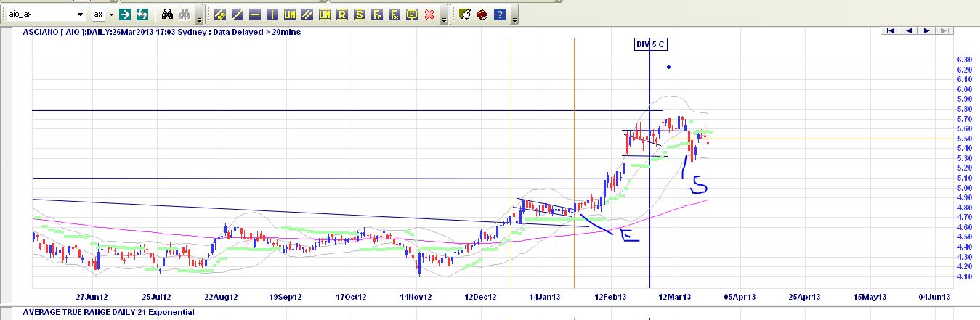The image size is (980, 320).
Task: Click the first LIN tool icon
Action: [290, 14]
